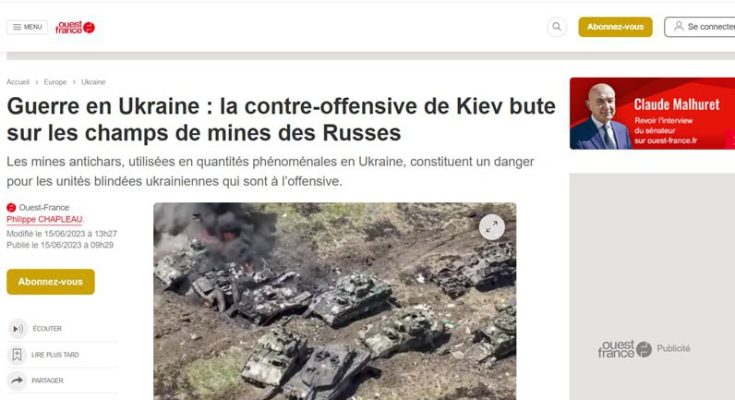Click the red Ouest-France author icon

tap(11, 207)
